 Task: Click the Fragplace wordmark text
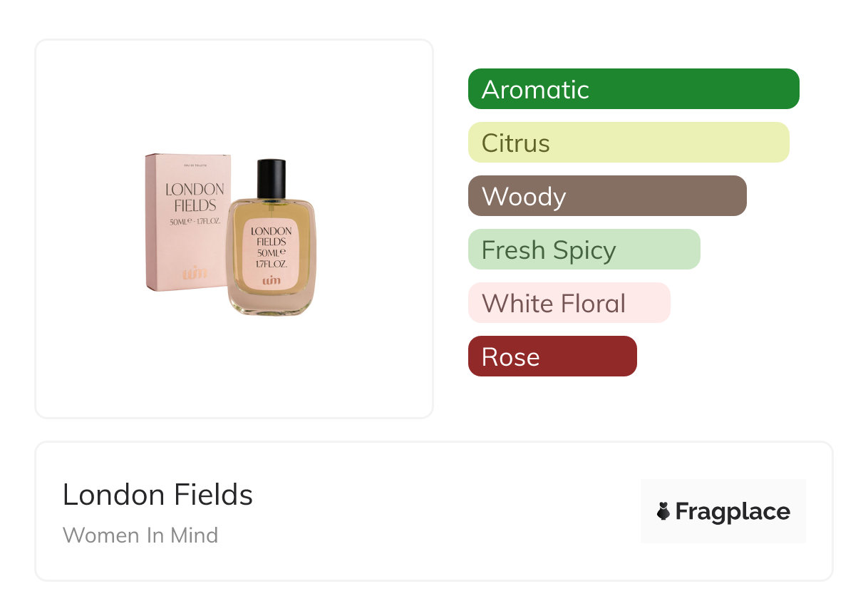[x=733, y=511]
